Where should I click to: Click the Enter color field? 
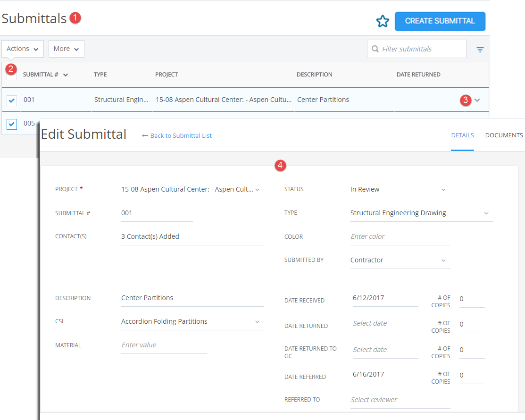point(400,237)
